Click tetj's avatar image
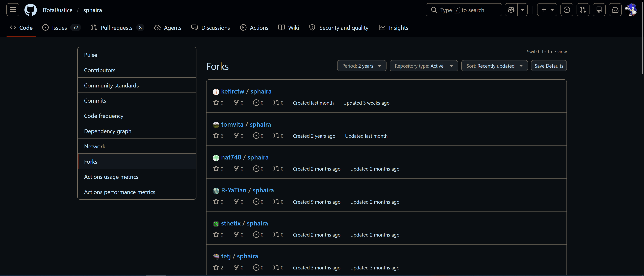This screenshot has height=276, width=644. click(x=216, y=257)
